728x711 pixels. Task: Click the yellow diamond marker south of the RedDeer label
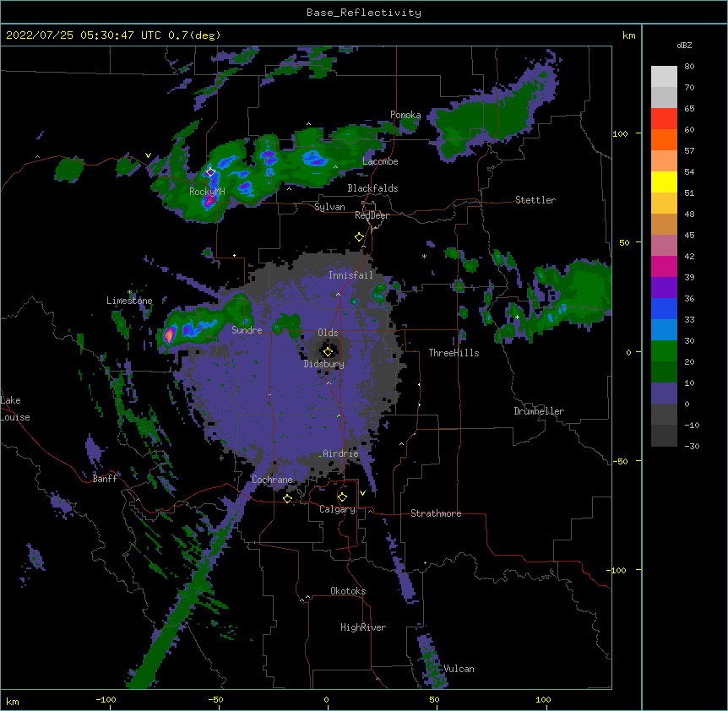[x=359, y=237]
